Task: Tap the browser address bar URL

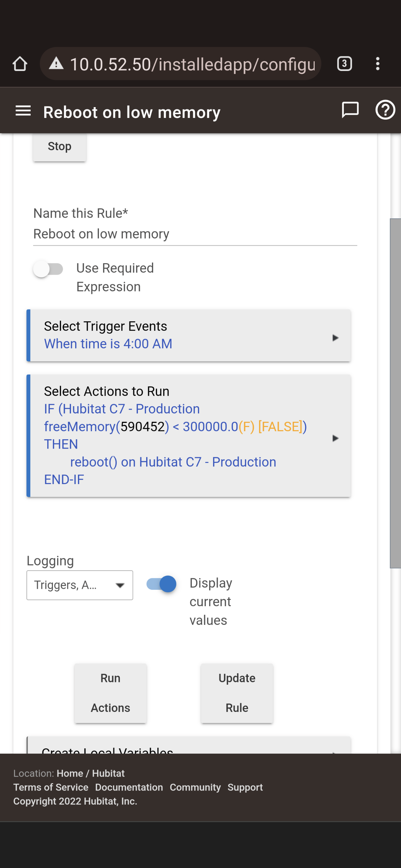Action: click(192, 64)
